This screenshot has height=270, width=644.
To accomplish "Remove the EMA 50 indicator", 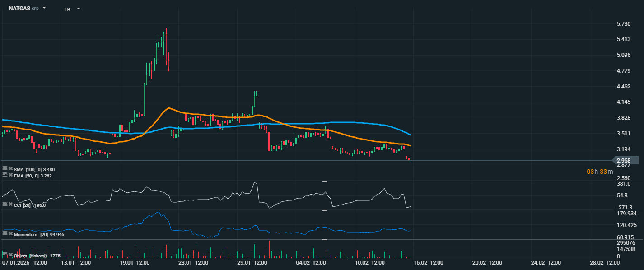I will pyautogui.click(x=10, y=175).
